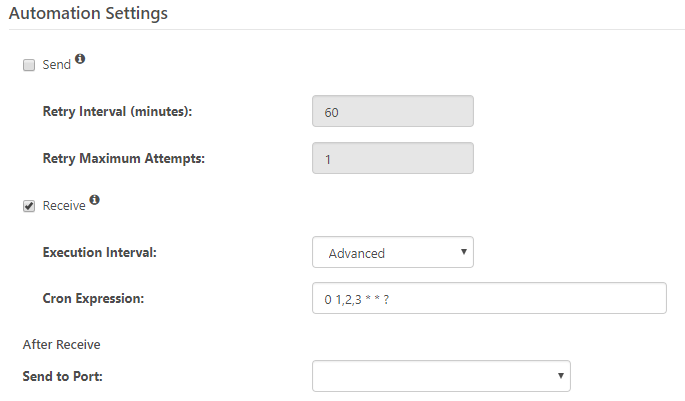Click the arrow on Send to Port dropdown
685x401 pixels.
point(561,376)
